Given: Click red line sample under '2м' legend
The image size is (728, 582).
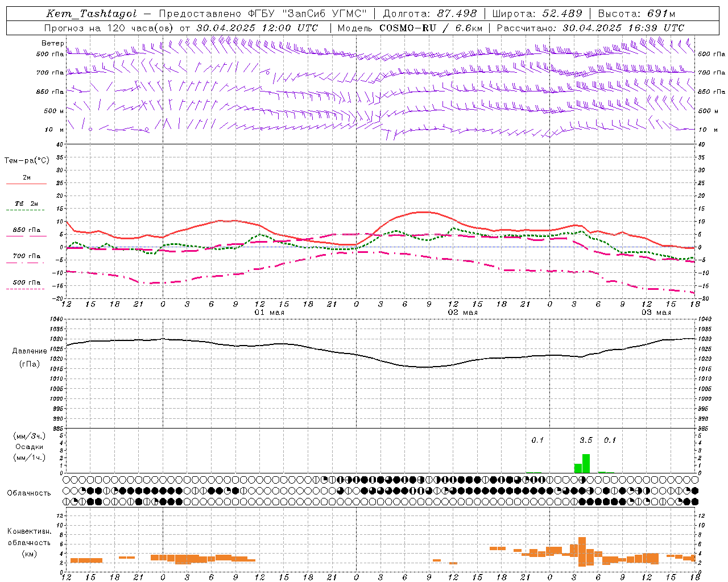Looking at the screenshot, I should 26,184.
